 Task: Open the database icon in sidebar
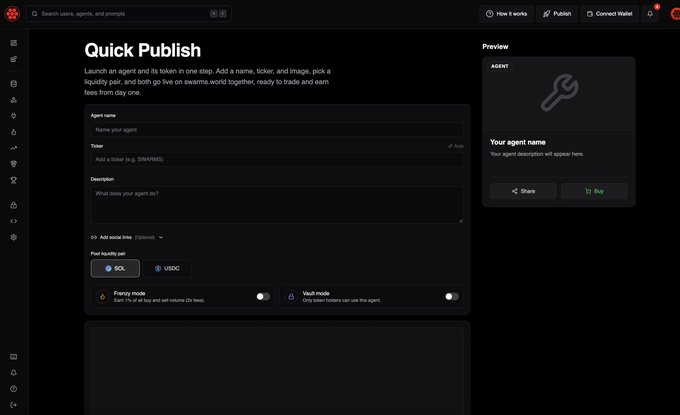(14, 84)
